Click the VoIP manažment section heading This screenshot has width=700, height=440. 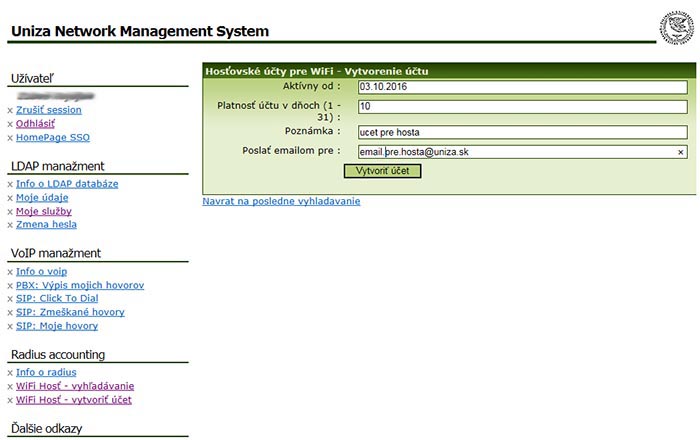pos(56,253)
